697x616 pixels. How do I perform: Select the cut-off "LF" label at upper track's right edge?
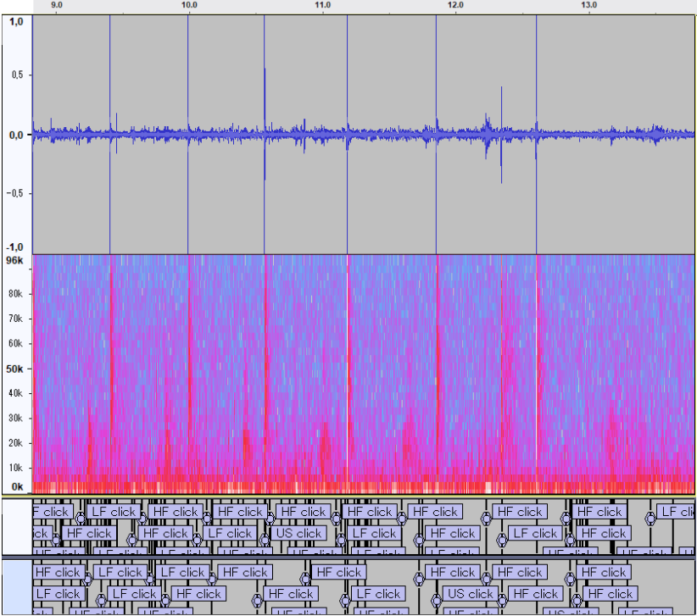tap(678, 512)
